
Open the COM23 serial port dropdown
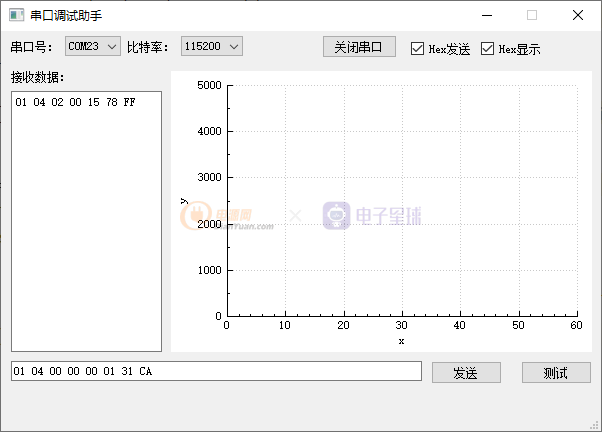(x=92, y=46)
